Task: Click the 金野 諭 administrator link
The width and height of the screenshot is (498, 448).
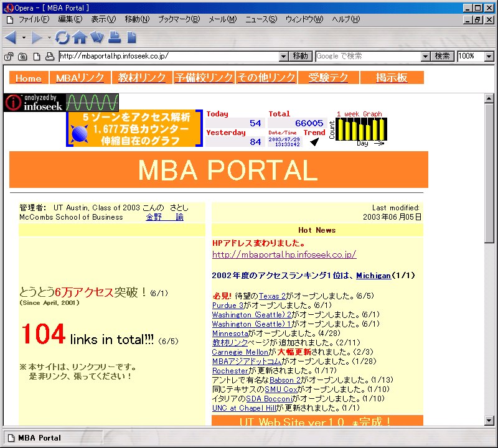Action: coord(164,217)
